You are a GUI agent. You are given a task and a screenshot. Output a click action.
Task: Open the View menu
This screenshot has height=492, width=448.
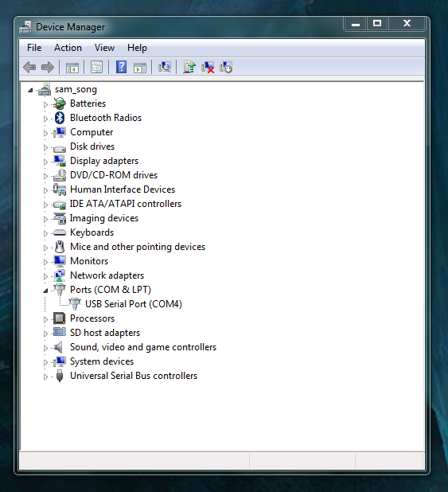104,48
